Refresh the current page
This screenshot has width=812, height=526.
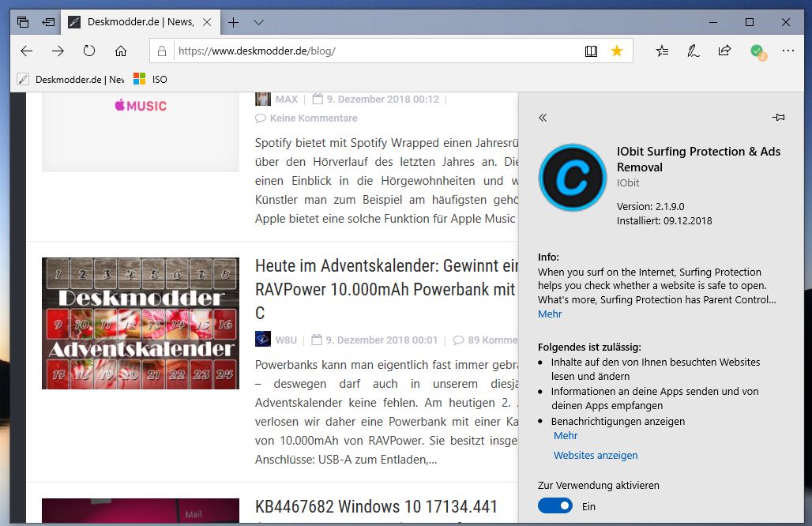pos(89,51)
